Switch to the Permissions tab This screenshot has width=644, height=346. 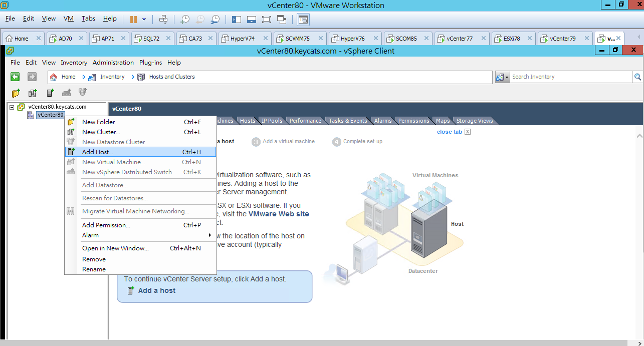point(413,121)
